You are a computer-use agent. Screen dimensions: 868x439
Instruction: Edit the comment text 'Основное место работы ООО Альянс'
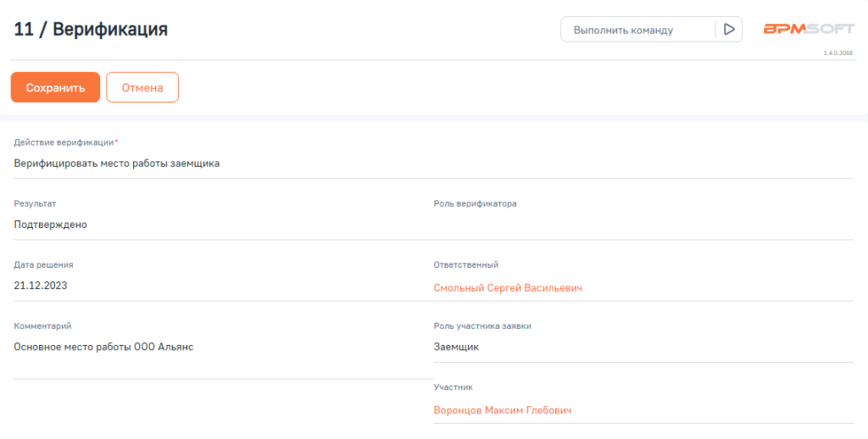click(103, 347)
